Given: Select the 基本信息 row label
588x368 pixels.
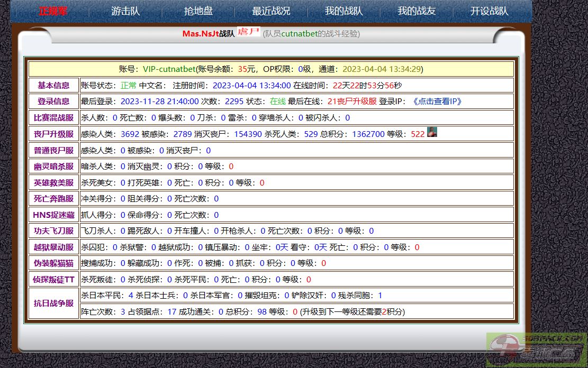Looking at the screenshot, I should 53,86.
